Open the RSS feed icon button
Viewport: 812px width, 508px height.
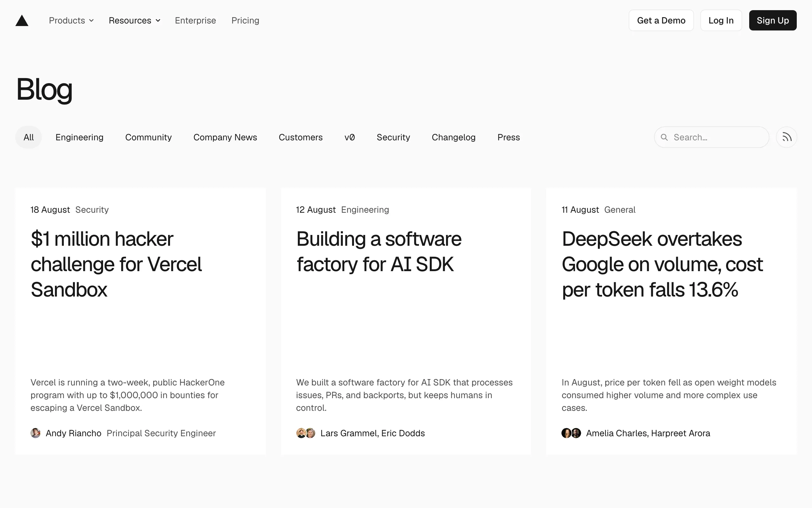click(787, 137)
